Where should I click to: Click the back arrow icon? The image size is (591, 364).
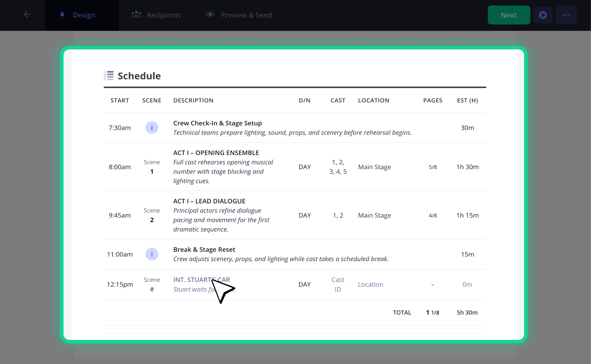tap(27, 15)
